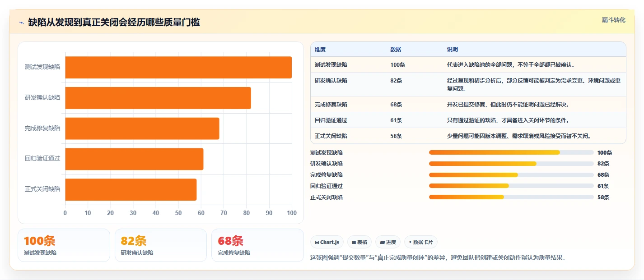Click the 正式关闭缺陷 progress bar showing 58条
Image resolution: width=644 pixels, height=280 pixels.
511,197
